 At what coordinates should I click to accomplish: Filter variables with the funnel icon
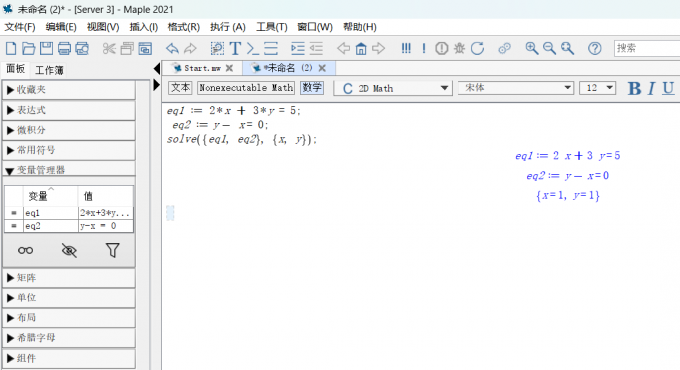tap(112, 250)
